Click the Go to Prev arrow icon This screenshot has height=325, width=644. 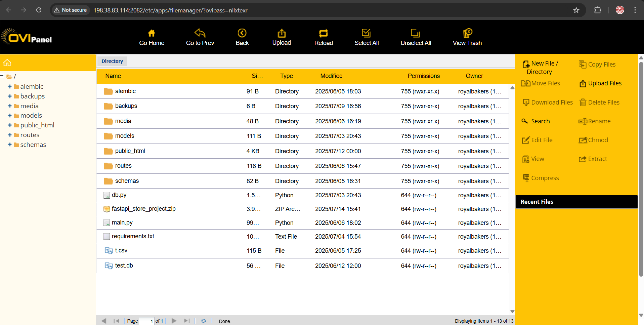[200, 33]
